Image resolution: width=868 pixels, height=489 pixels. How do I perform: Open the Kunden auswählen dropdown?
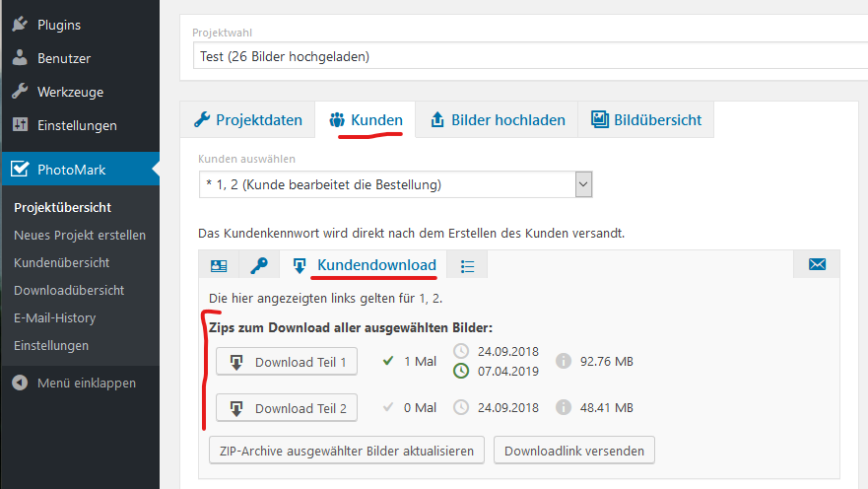(395, 184)
